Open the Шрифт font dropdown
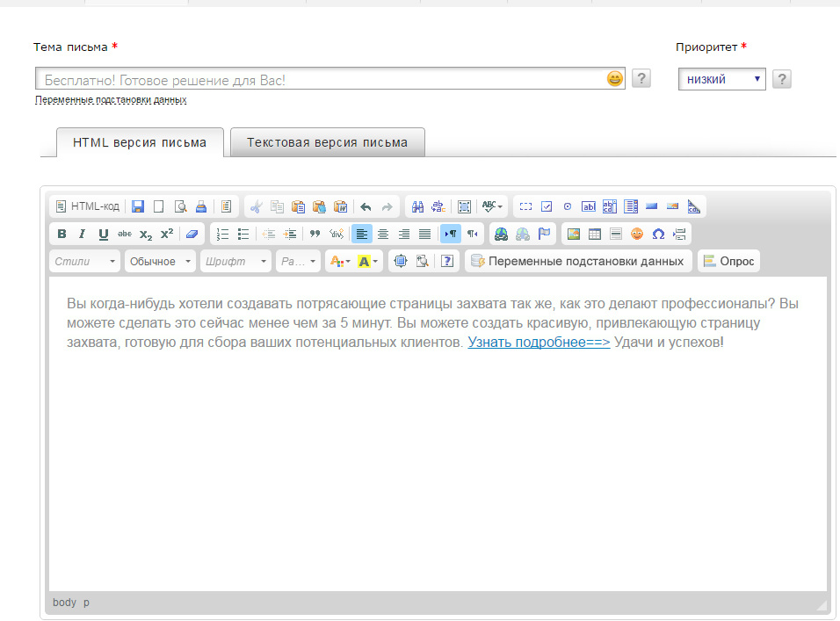Screen dimensions: 840x621 click(x=235, y=261)
